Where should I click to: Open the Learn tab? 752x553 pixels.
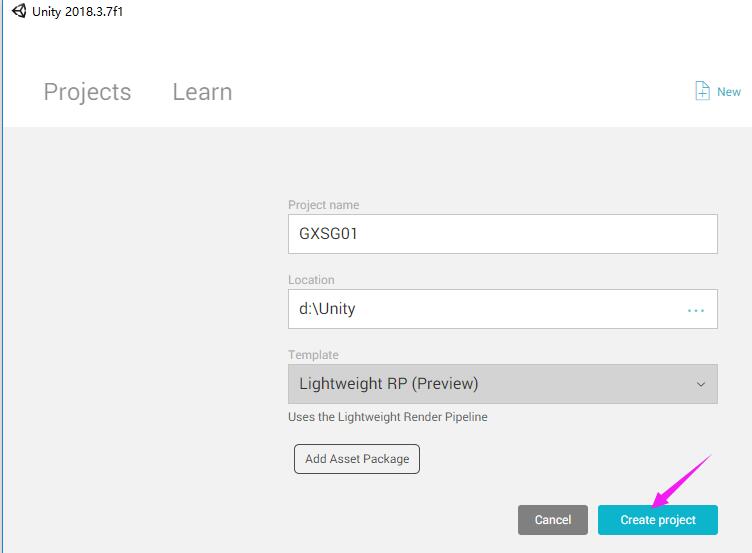pyautogui.click(x=202, y=92)
